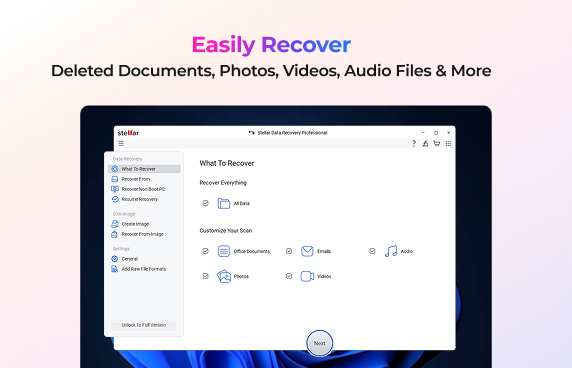Viewport: 572px width, 368px height.
Task: Click the Create Image icon
Action: [115, 224]
